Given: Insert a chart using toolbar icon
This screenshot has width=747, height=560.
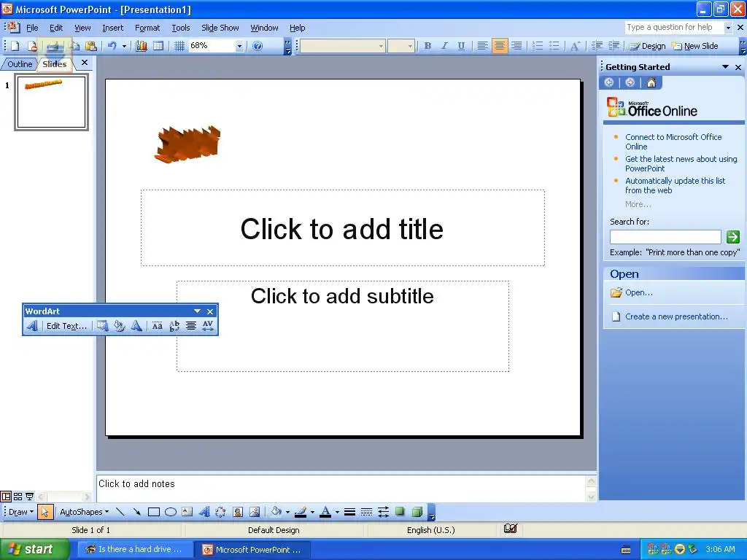Looking at the screenshot, I should (142, 46).
